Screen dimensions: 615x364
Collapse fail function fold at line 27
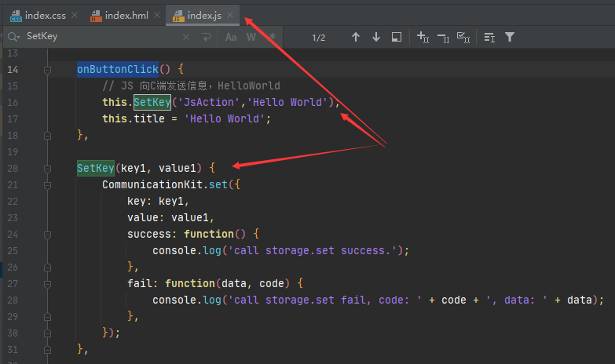(47, 284)
